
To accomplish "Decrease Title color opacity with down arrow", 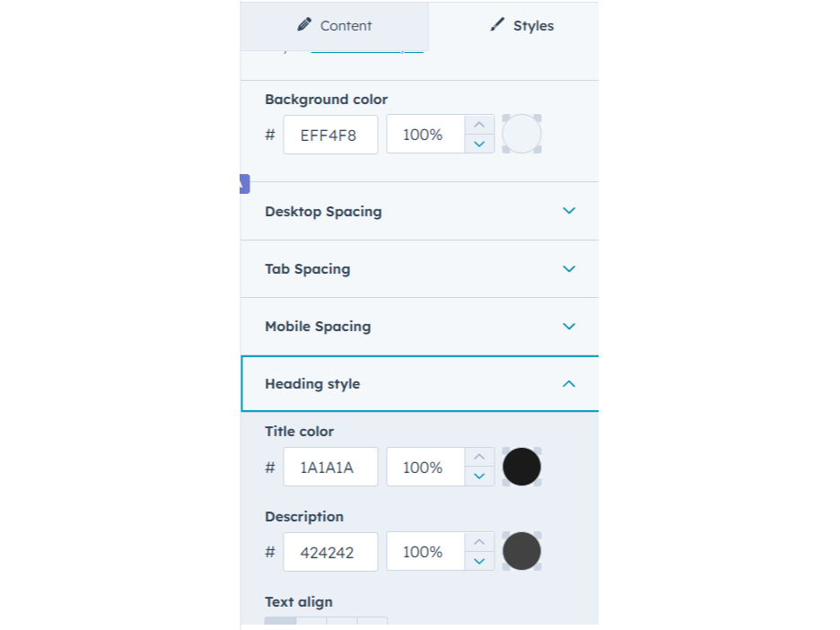I will tap(479, 477).
